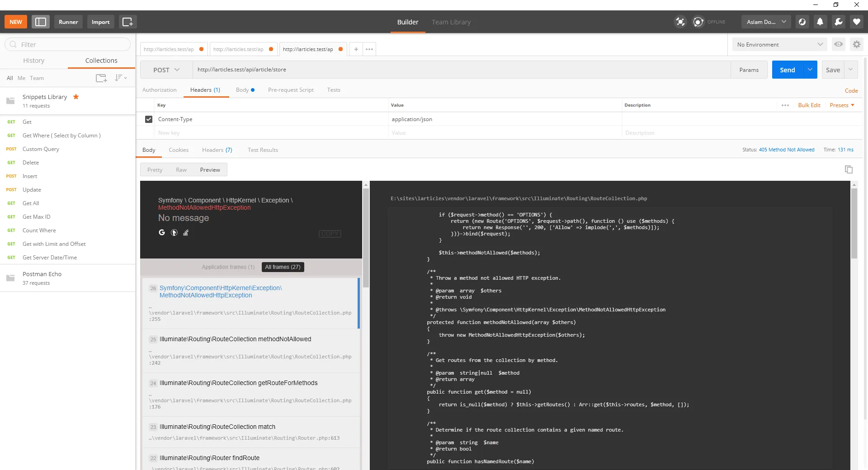Switch response view to Raw

(x=181, y=170)
